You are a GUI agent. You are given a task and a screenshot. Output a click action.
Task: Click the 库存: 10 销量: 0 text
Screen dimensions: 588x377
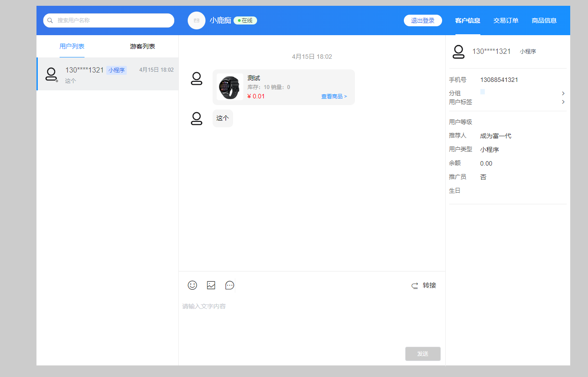point(269,87)
